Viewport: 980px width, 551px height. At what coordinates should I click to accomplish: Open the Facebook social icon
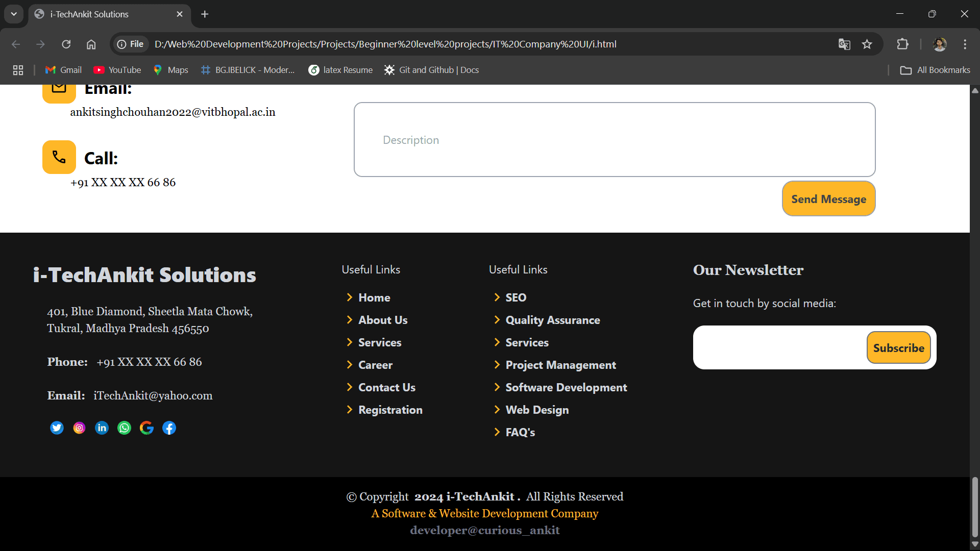169,428
